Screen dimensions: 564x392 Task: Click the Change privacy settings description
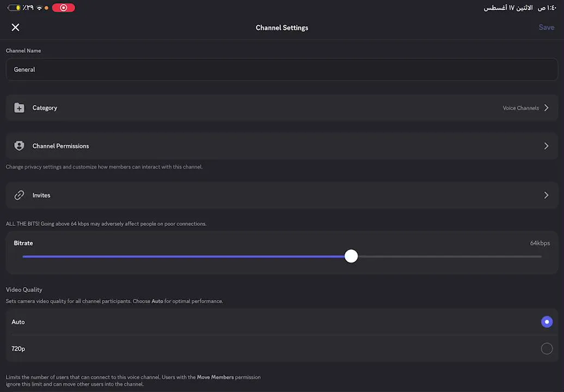click(x=105, y=167)
